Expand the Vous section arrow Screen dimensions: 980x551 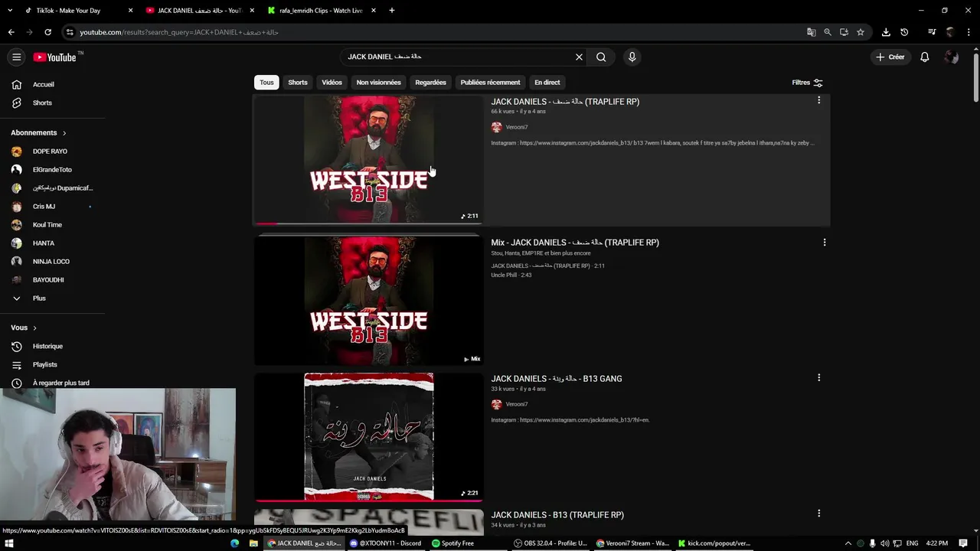(x=34, y=328)
